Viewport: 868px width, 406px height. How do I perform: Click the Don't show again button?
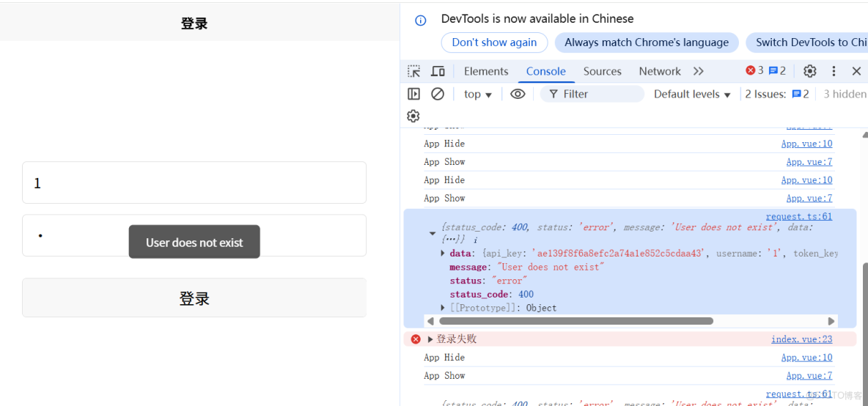coord(494,43)
